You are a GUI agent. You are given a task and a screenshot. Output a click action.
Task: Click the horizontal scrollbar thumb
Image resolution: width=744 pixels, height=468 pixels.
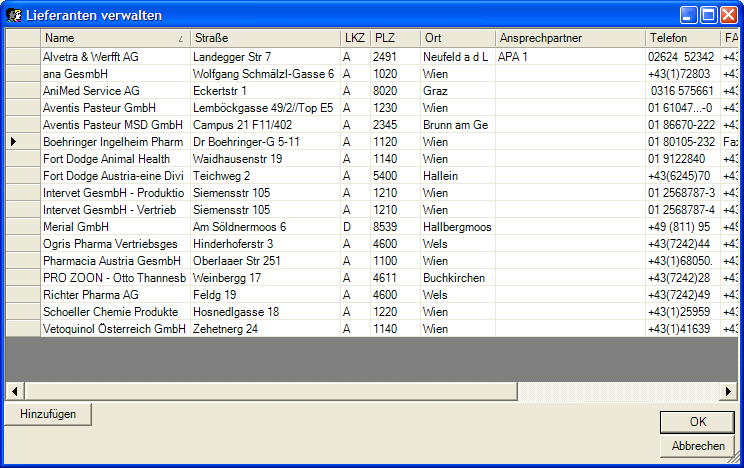tap(271, 391)
